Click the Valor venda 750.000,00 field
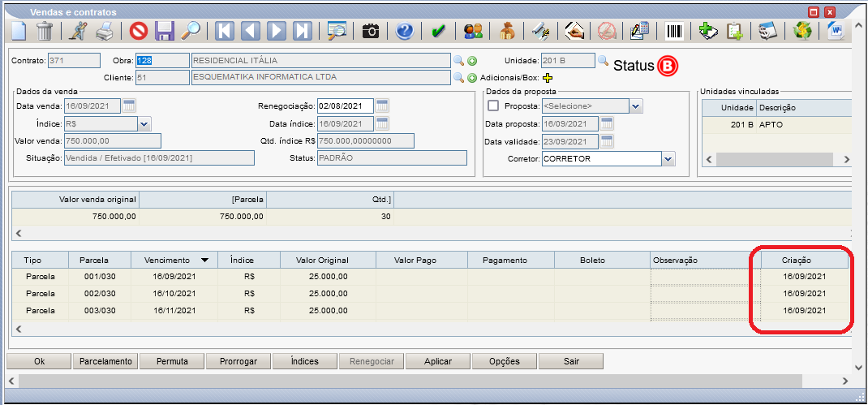Viewport: 868px width, 405px height. 113,140
